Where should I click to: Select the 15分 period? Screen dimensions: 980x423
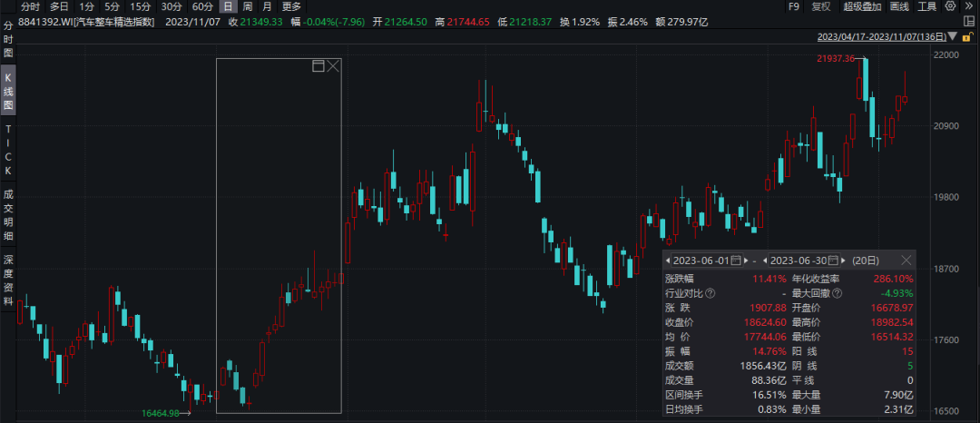(140, 6)
